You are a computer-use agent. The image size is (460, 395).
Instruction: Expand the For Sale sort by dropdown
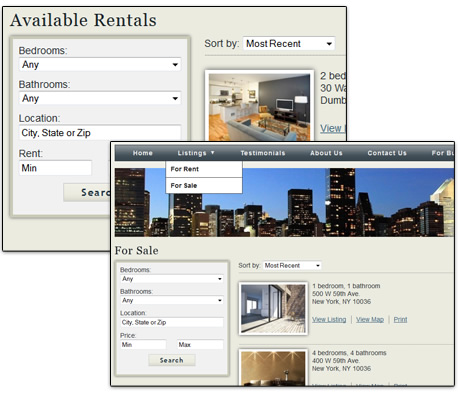click(x=292, y=265)
